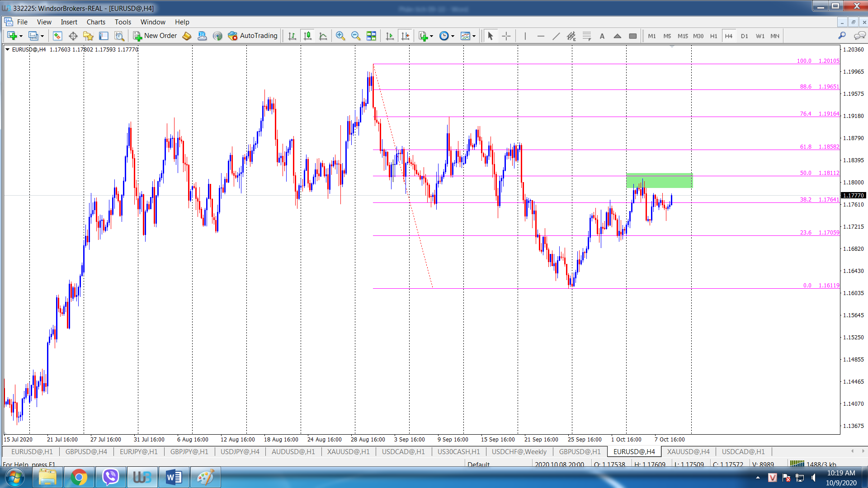Open the Charts menu

96,22
